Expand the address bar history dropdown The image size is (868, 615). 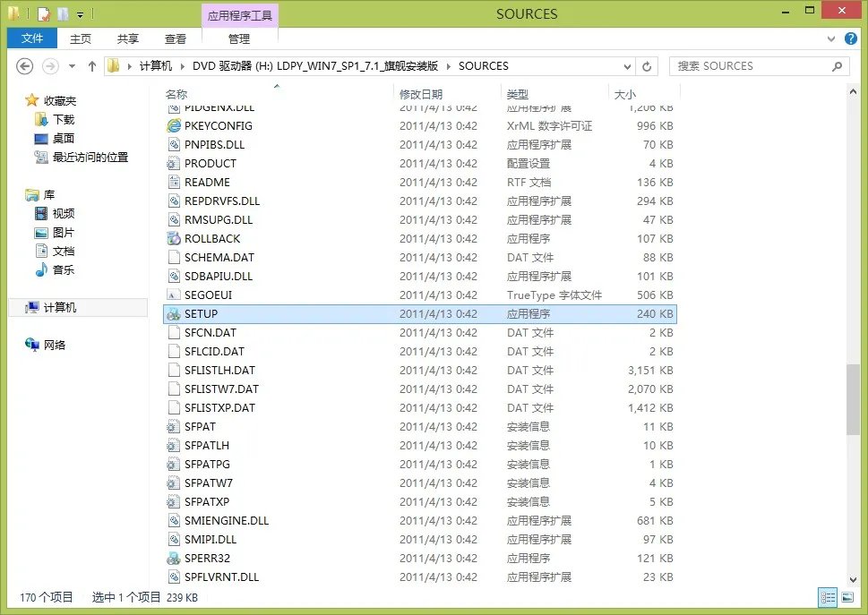pyautogui.click(x=625, y=66)
